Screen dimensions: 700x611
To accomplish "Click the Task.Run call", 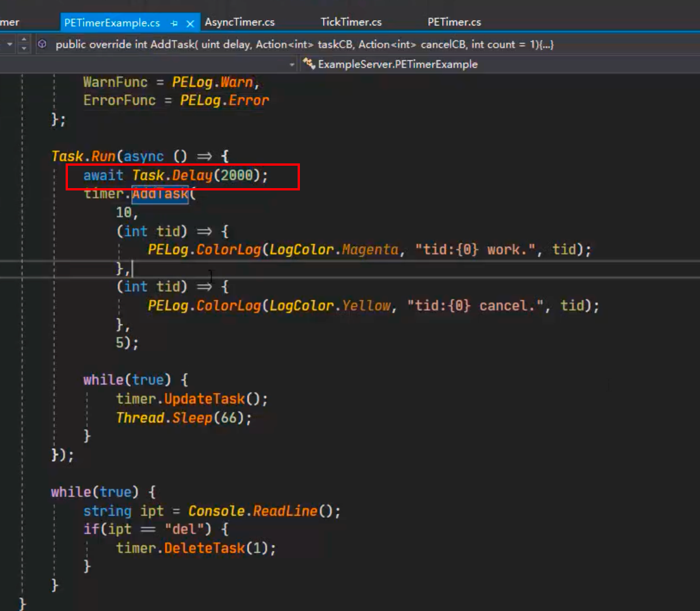I will point(83,156).
